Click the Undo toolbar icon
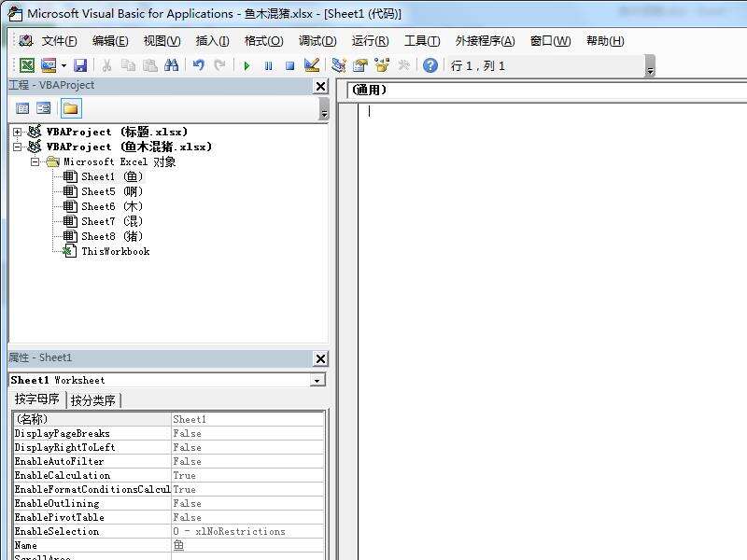 (198, 65)
